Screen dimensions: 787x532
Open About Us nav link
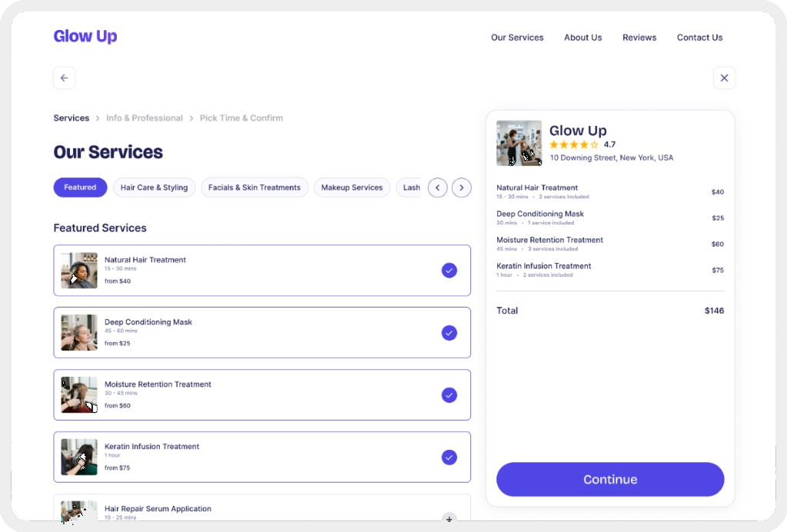583,38
